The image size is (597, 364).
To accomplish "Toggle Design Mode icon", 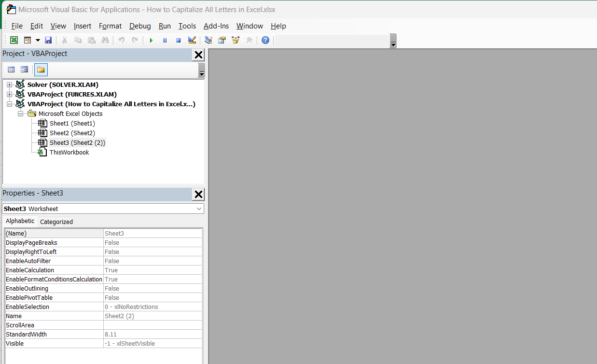I will coord(192,40).
